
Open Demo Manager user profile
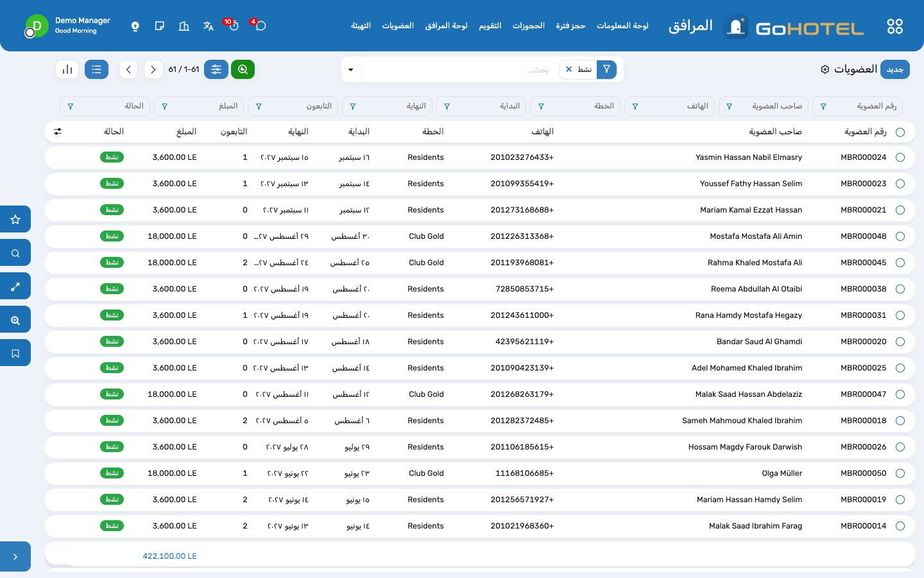point(68,26)
